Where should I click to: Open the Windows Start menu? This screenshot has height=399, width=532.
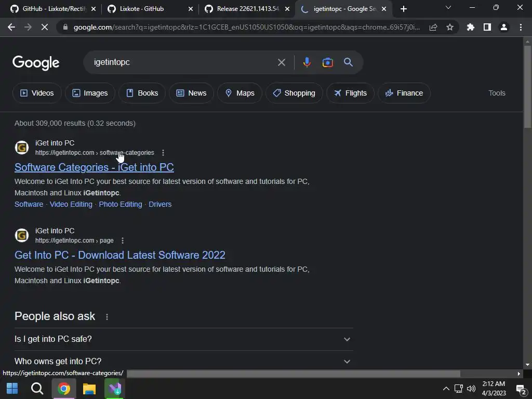click(12, 389)
